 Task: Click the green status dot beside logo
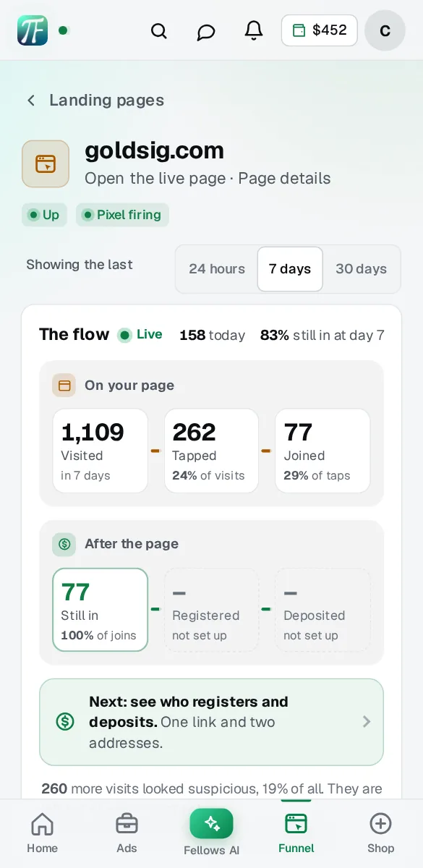pos(63,30)
